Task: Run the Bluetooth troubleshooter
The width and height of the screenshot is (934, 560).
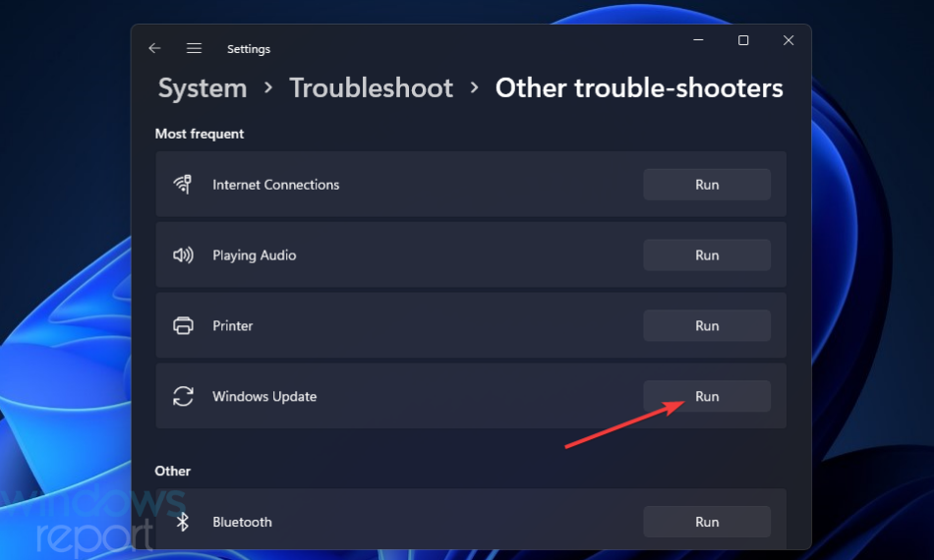Action: pyautogui.click(x=706, y=522)
